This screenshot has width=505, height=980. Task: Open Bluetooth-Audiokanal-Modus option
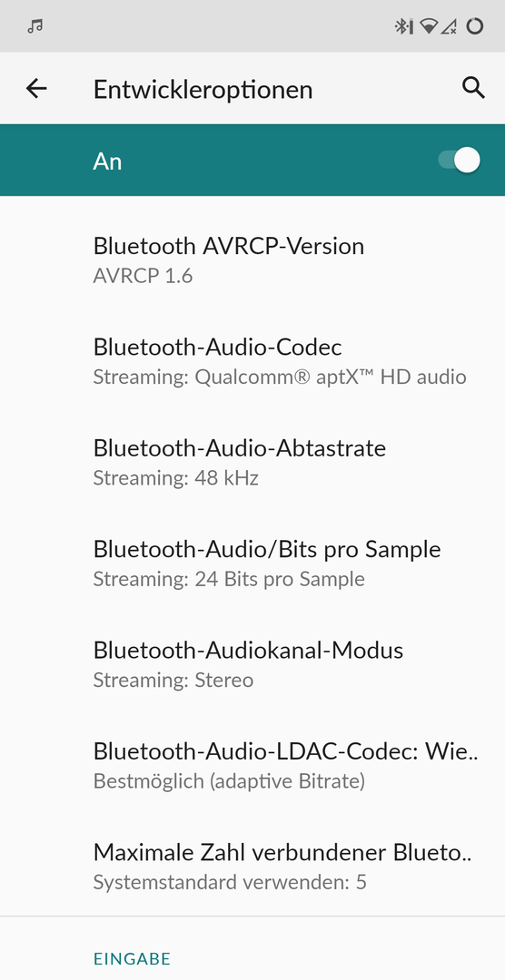click(252, 664)
